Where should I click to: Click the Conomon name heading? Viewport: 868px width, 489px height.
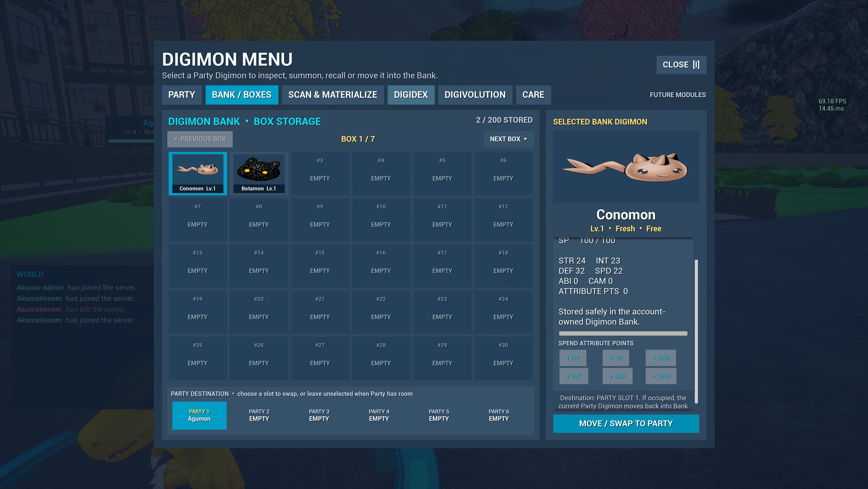coord(626,215)
